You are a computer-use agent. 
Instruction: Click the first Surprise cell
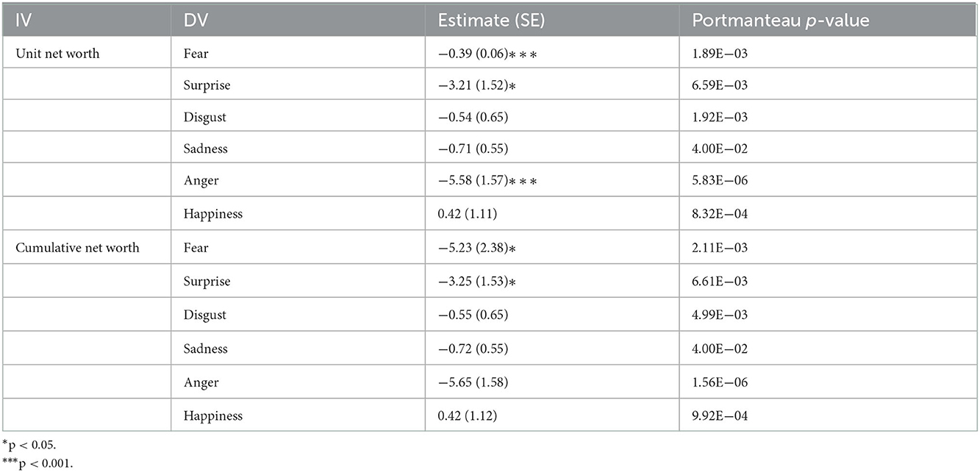(x=207, y=85)
